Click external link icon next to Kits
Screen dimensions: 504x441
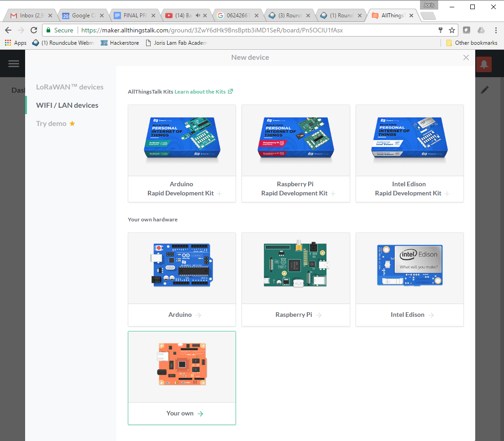230,92
